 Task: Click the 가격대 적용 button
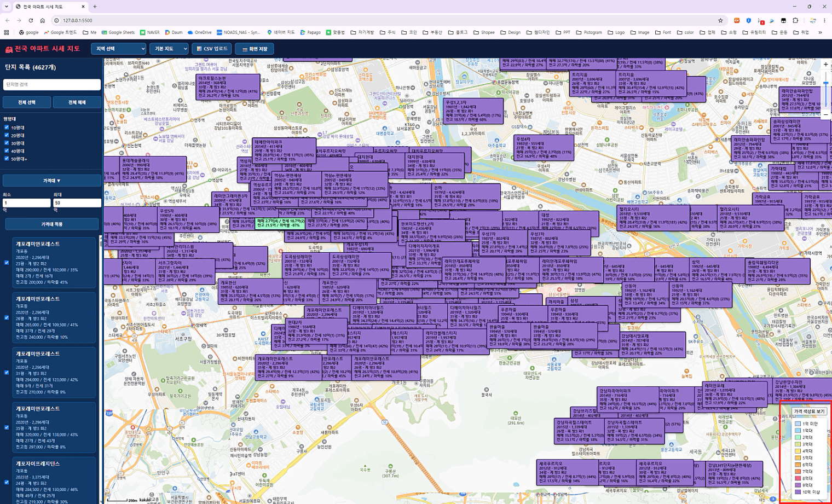51,224
